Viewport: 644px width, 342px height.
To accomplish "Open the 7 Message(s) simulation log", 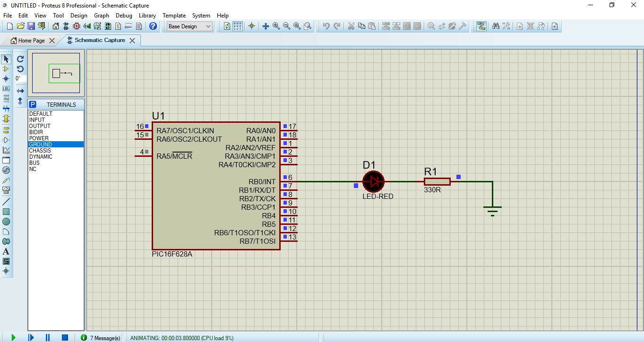I will click(x=100, y=338).
